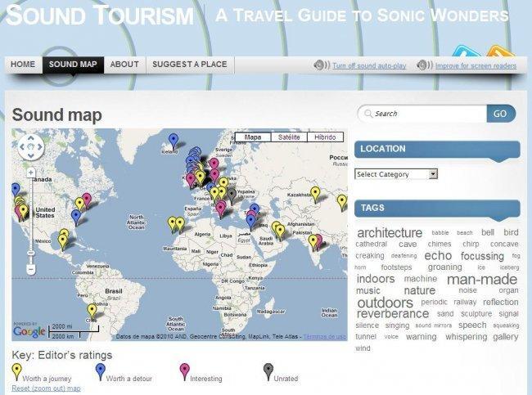Click the speech tag
The height and width of the screenshot is (395, 532).
point(472,325)
